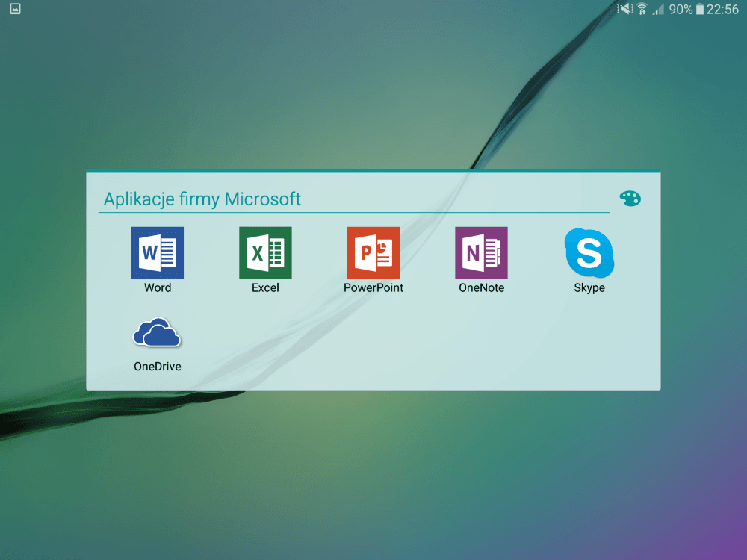Tap the 90% battery percentage text
This screenshot has width=747, height=560.
[681, 9]
